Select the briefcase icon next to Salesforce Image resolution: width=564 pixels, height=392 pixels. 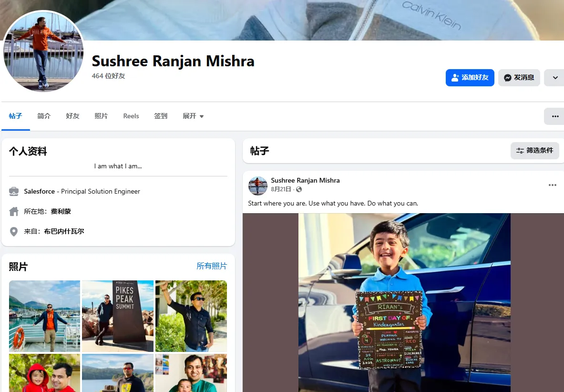(x=14, y=191)
